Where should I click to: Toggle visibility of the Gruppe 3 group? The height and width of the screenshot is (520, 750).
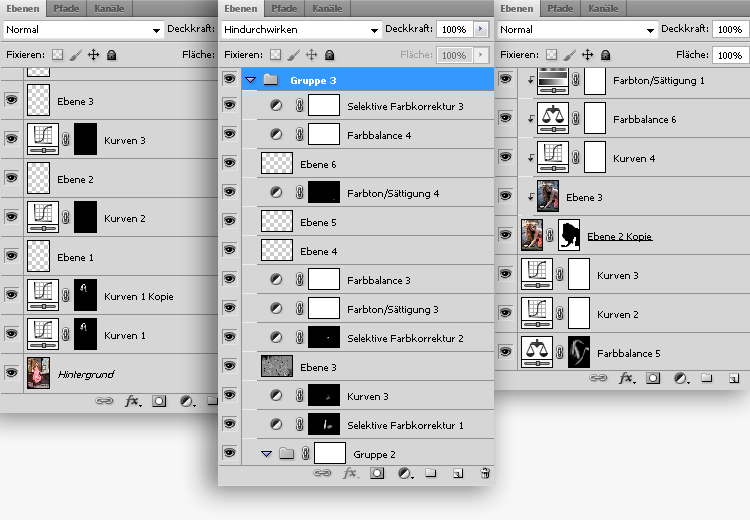click(x=230, y=80)
